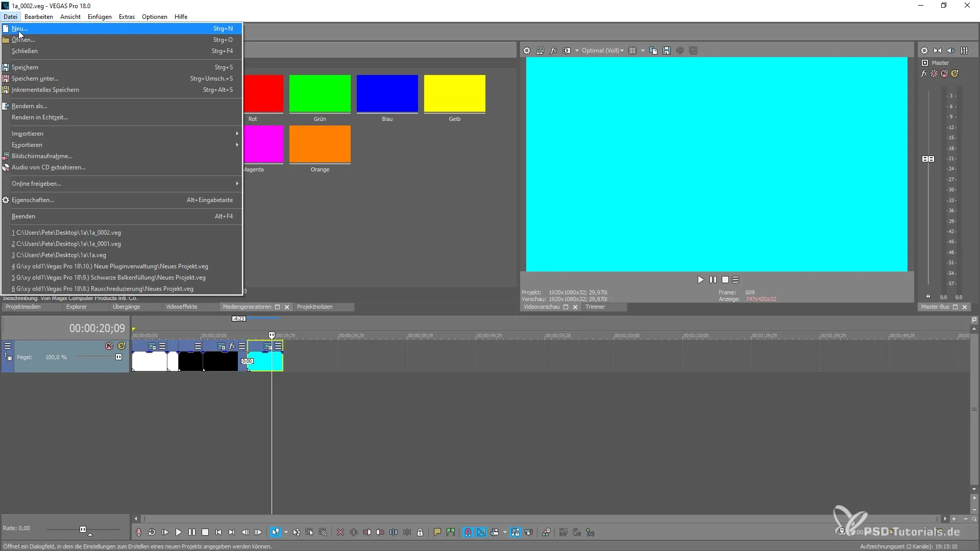Expand Importieren submenu
Viewport: 980px width, 551px height.
pyautogui.click(x=122, y=134)
